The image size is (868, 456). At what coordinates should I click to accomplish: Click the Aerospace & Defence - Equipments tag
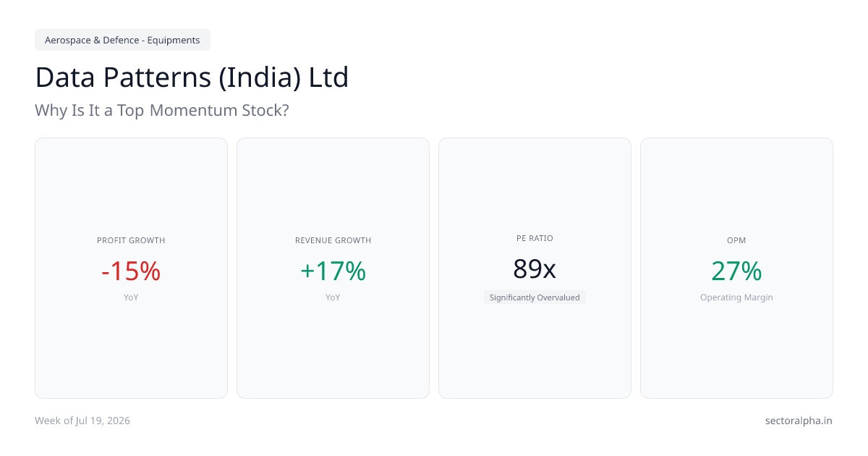(x=122, y=40)
